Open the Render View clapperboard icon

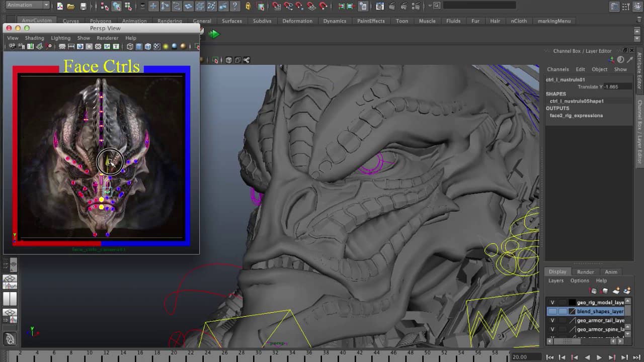point(380,6)
